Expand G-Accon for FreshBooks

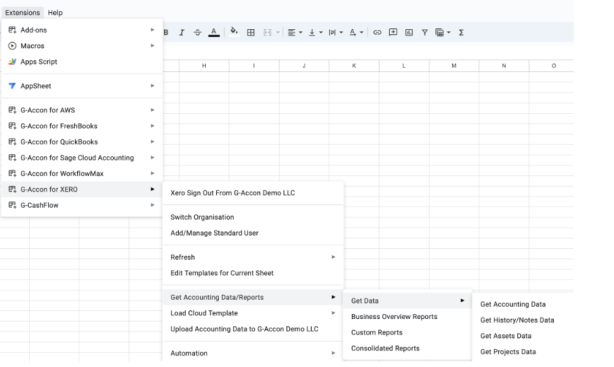82,126
